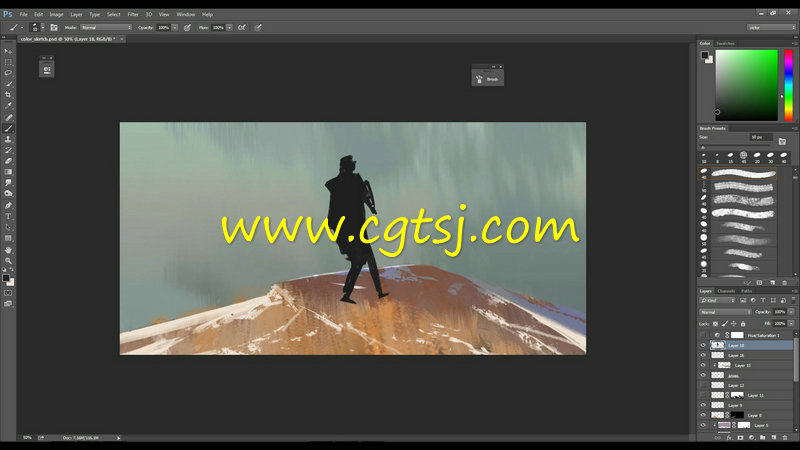Open the layer Opacity dropdown arrow
800x450 pixels.
[791, 312]
